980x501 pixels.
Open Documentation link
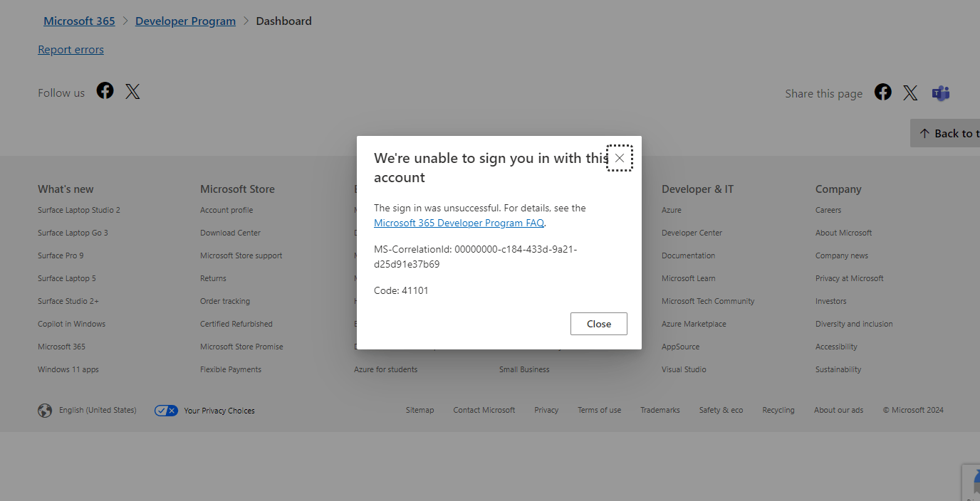tap(688, 255)
